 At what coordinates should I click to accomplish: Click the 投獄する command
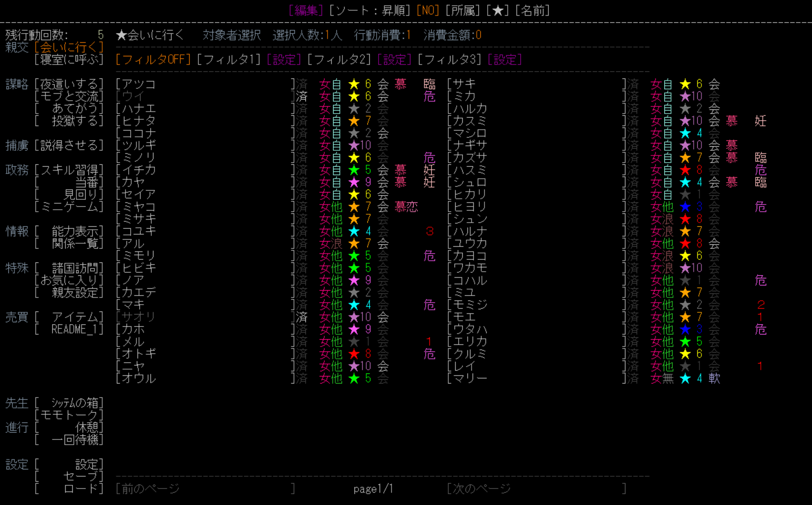[69, 121]
